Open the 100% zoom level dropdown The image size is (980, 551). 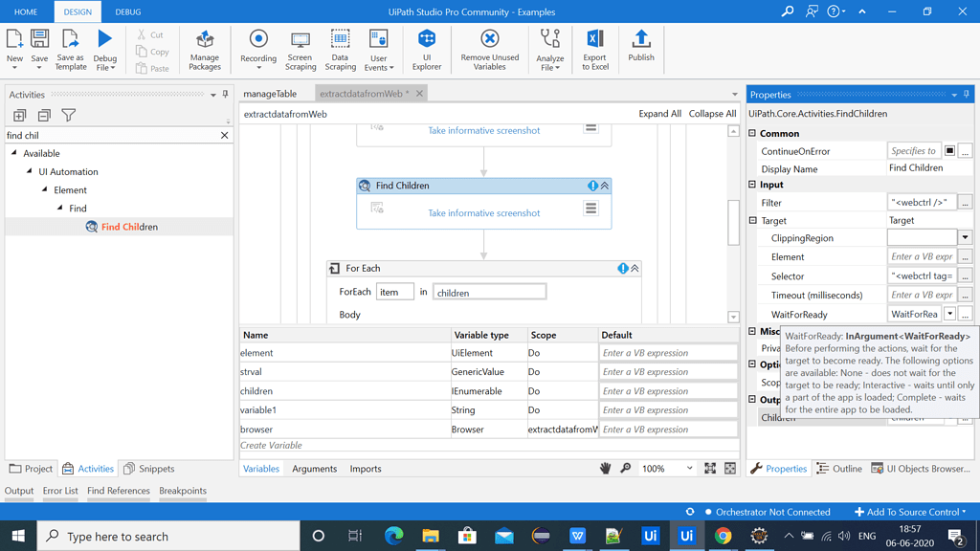pos(689,469)
